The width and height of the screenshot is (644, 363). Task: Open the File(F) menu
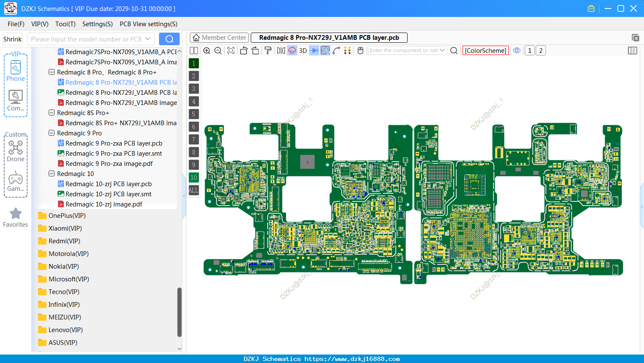click(x=16, y=24)
